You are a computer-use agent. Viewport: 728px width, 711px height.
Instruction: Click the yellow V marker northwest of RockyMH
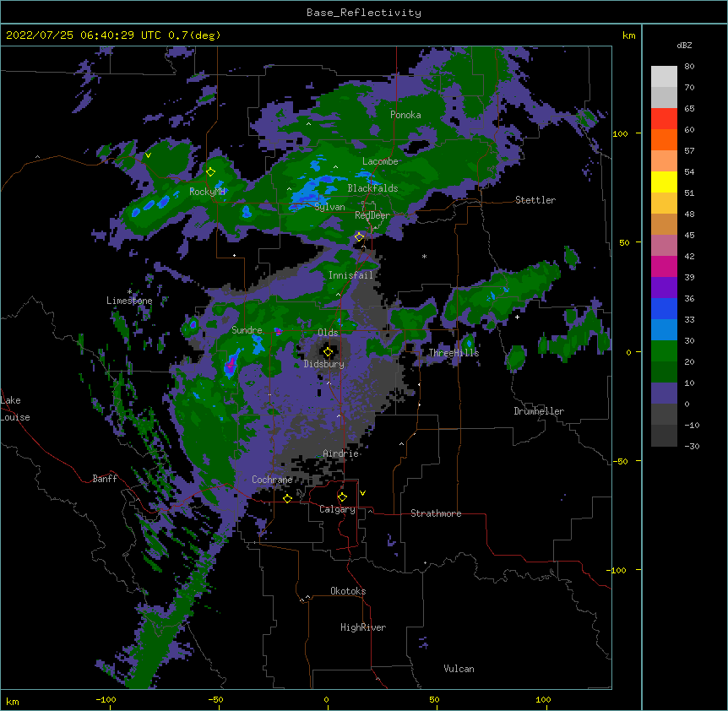point(148,155)
